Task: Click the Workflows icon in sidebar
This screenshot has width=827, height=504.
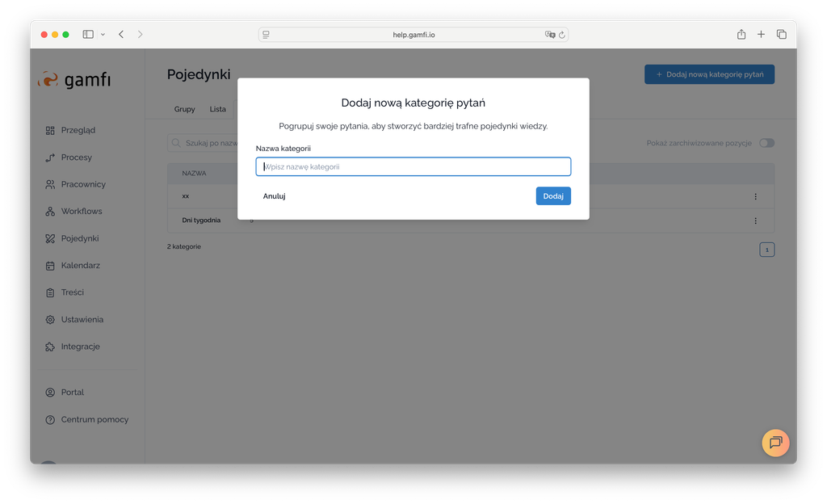Action: pyautogui.click(x=50, y=212)
